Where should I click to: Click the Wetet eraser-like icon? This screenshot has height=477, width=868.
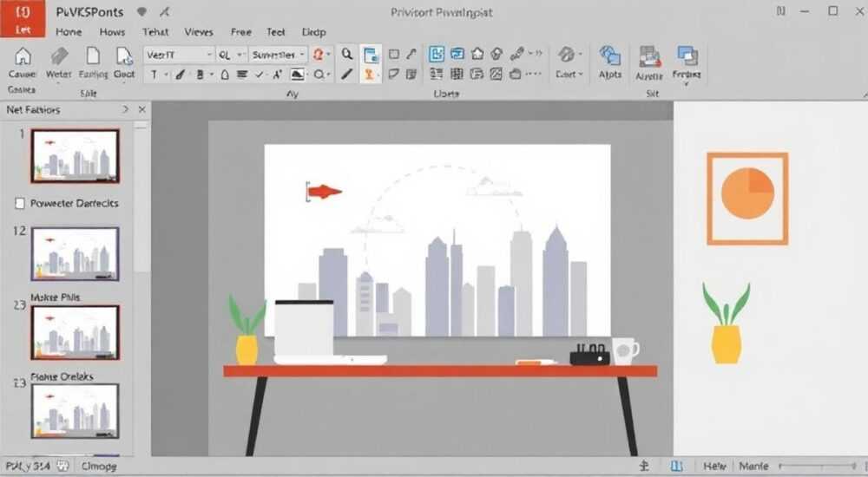pyautogui.click(x=59, y=56)
